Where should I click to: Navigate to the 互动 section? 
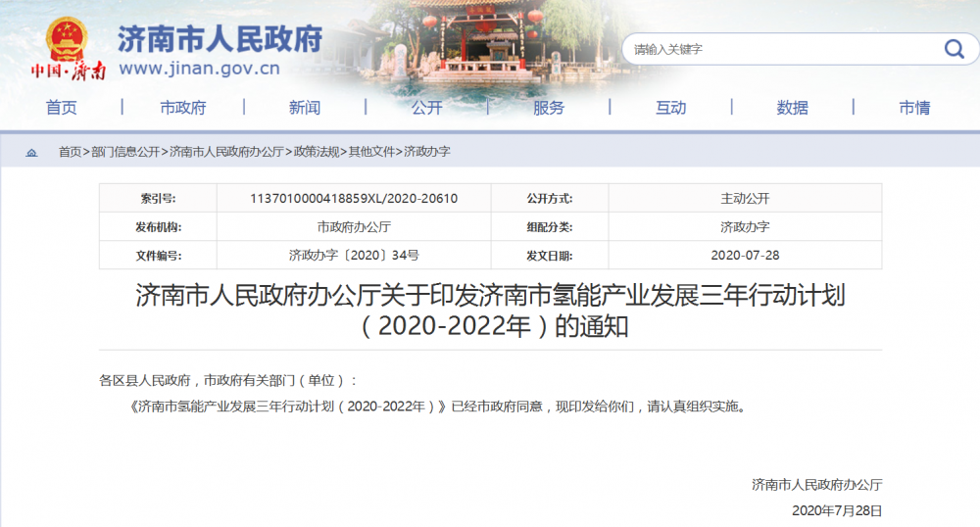[x=671, y=108]
